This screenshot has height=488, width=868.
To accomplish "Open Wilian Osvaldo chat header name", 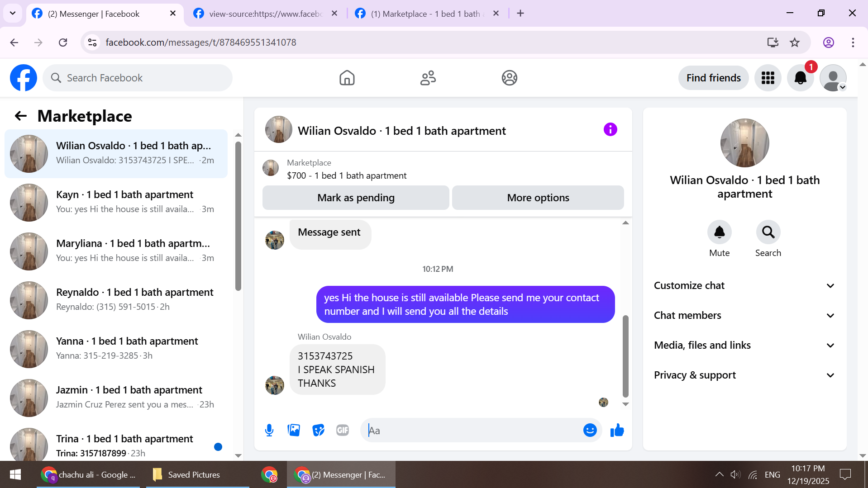I will tap(402, 131).
